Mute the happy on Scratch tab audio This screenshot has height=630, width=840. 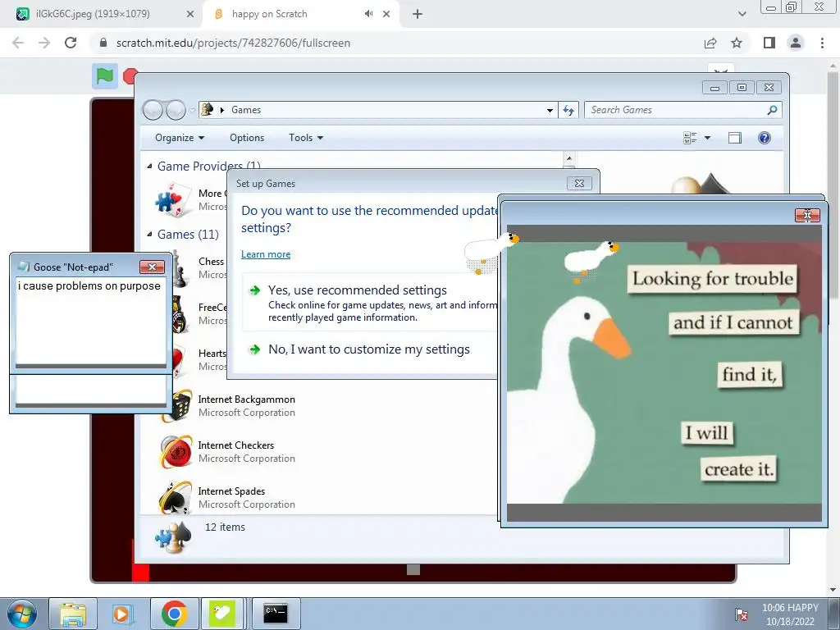[368, 14]
